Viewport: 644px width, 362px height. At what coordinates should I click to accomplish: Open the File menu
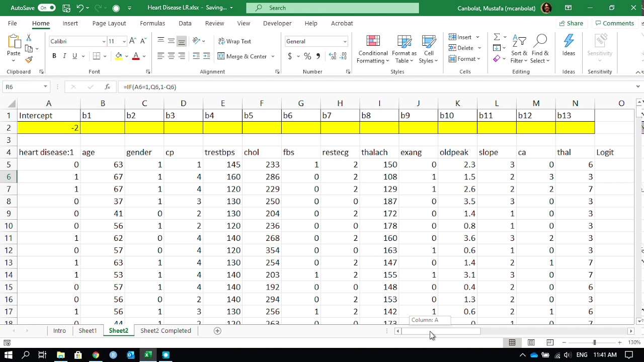tap(12, 23)
